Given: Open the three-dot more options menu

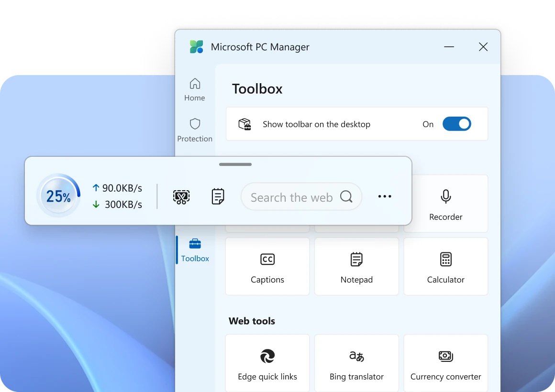Looking at the screenshot, I should [384, 196].
